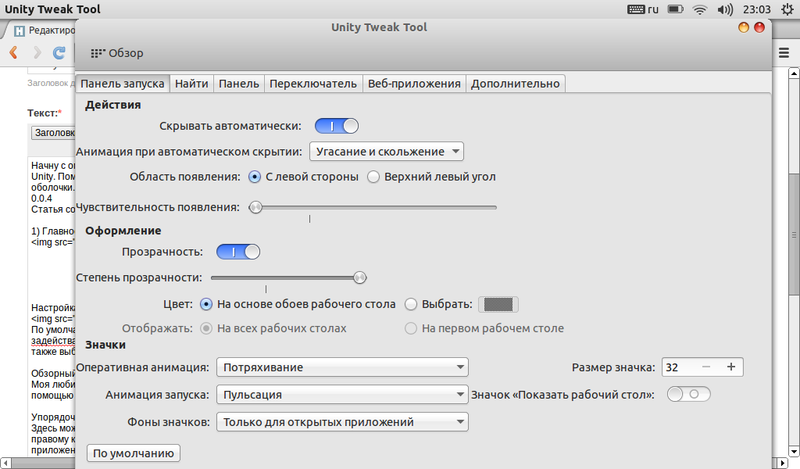The height and width of the screenshot is (469, 800).
Task: Open the battery indicator in the top bar
Action: (676, 9)
